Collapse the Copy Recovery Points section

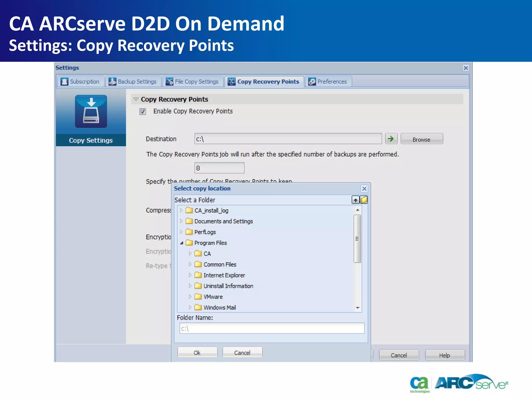coord(136,99)
